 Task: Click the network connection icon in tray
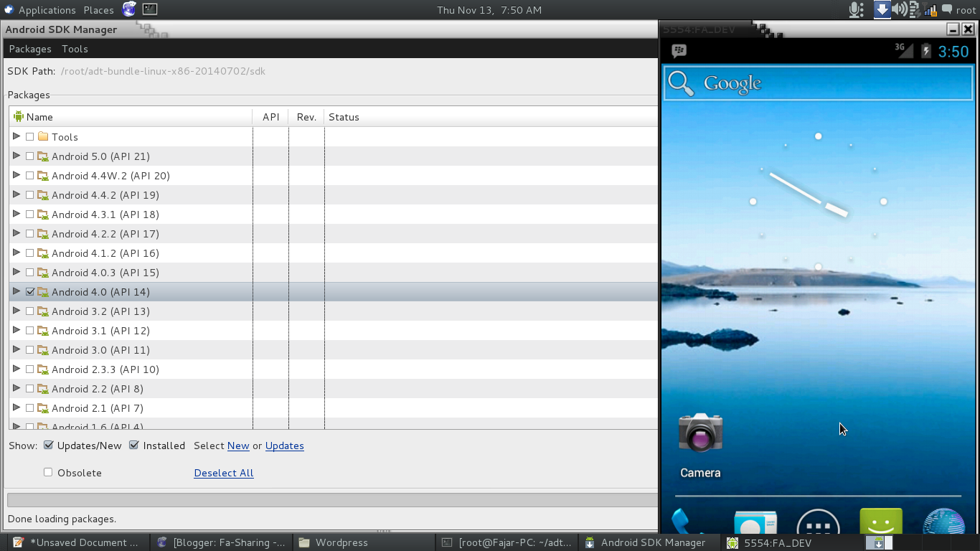coord(931,10)
